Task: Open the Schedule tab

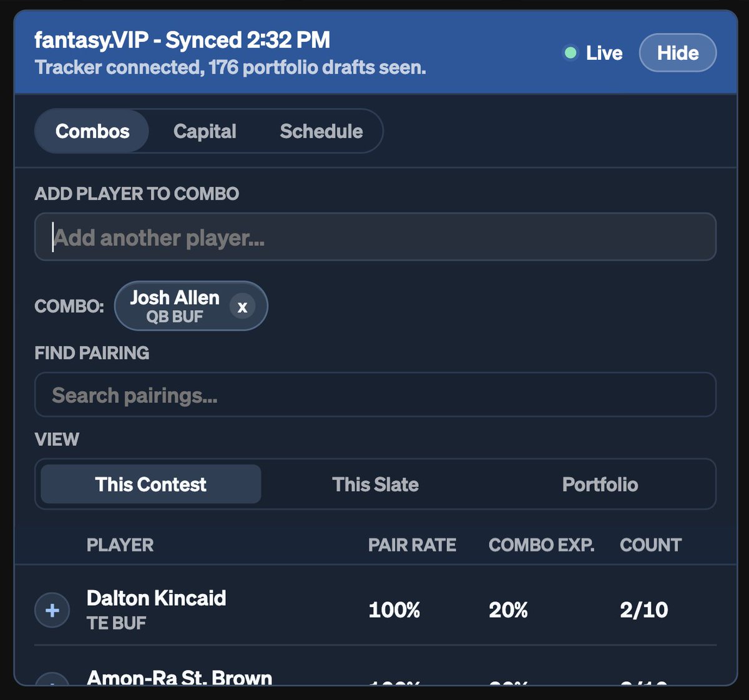Action: pos(321,131)
